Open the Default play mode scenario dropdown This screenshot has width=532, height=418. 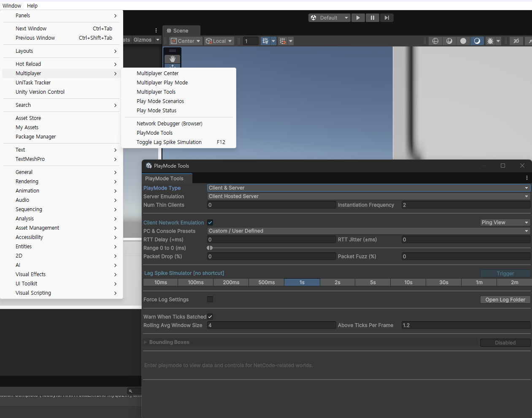point(329,18)
